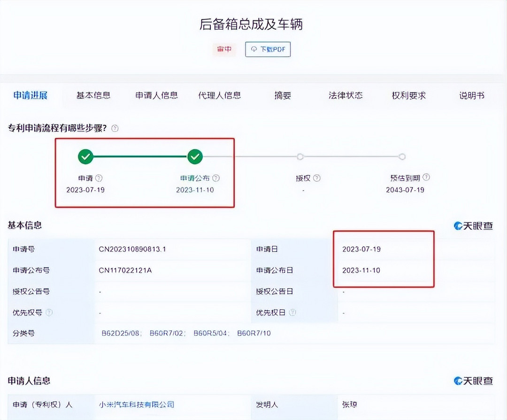Click 天眼查 logo beside 基本信息 heading
This screenshot has height=420, width=507.
(x=473, y=226)
